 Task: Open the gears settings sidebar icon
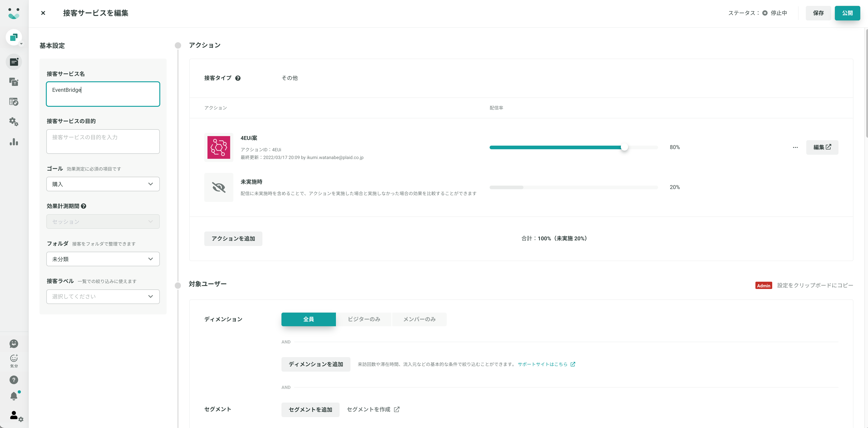tap(14, 122)
